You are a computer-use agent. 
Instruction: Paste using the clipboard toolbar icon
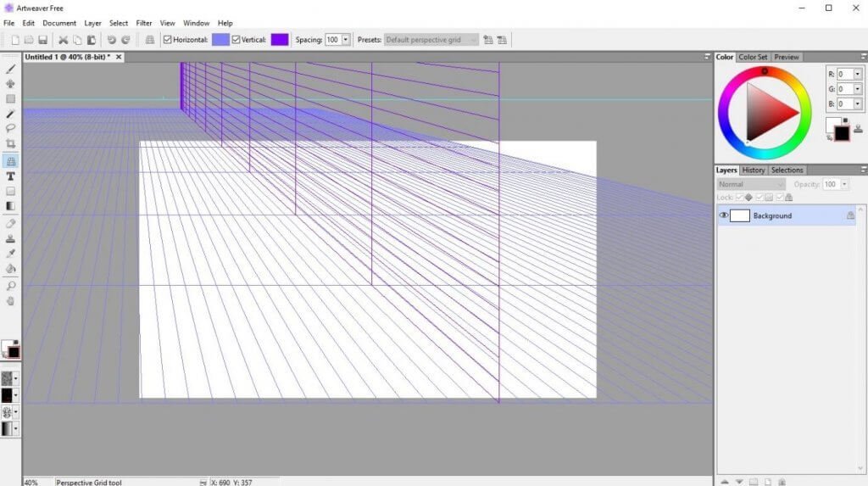coord(92,40)
